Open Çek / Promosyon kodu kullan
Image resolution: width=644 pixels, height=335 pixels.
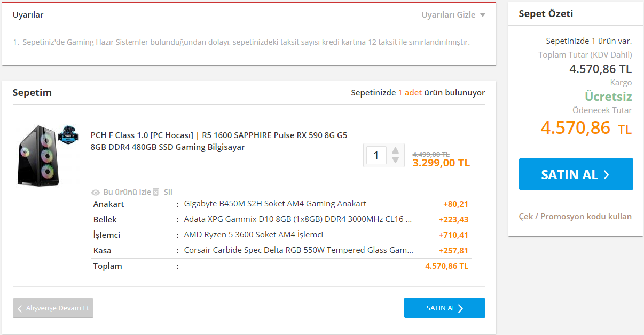(576, 216)
